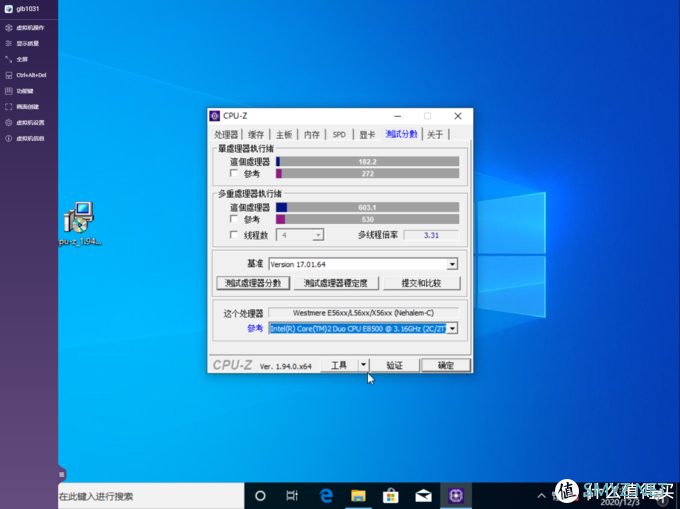
Task: Enable the 线程数 threads checkbox
Action: click(234, 235)
